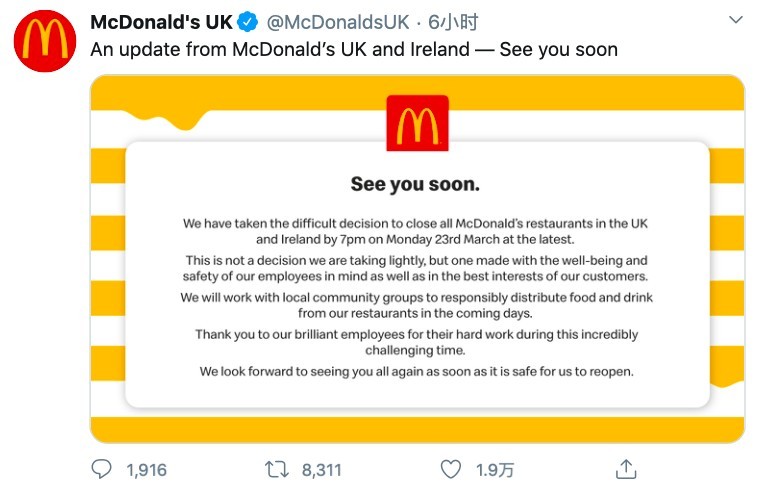
Task: Click the "See you soon." heading
Action: 415,184
